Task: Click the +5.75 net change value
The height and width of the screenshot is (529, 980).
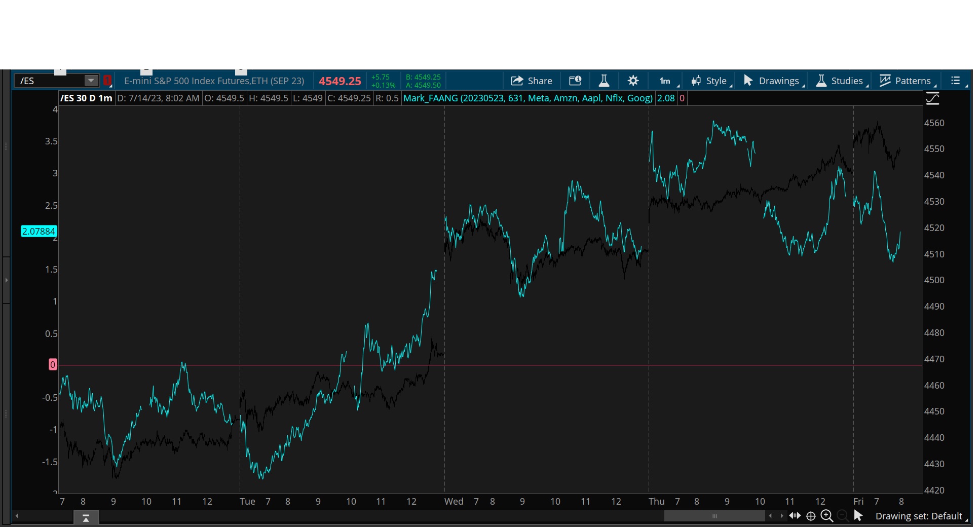Action: point(381,77)
